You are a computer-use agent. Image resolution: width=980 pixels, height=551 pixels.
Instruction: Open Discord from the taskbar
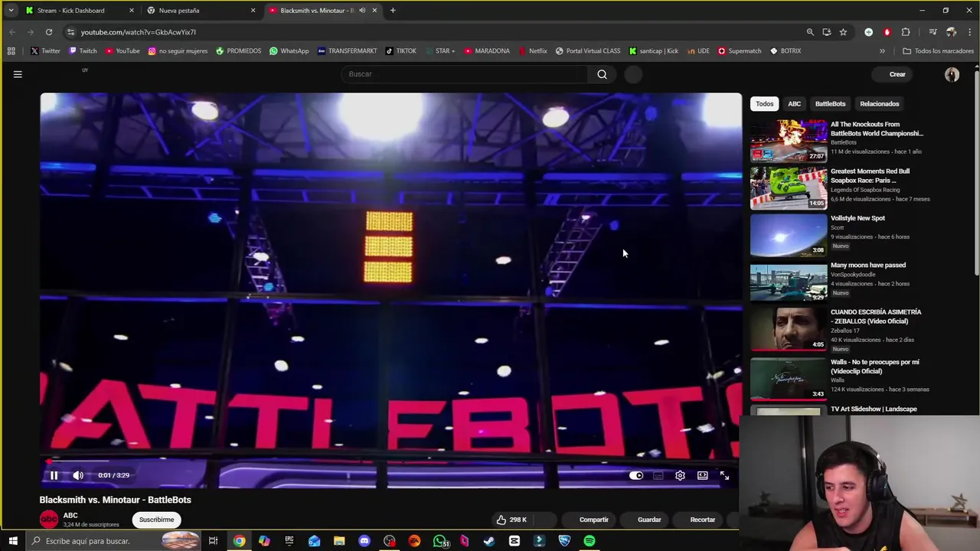(x=364, y=541)
